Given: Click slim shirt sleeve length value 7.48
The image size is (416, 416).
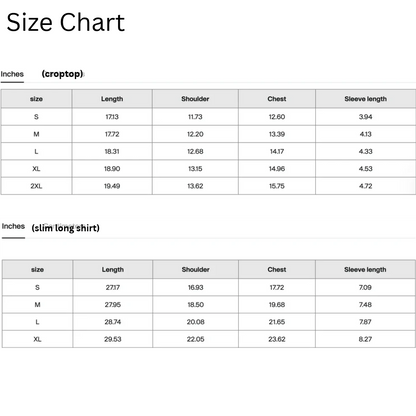Looking at the screenshot, I should pos(365,305).
